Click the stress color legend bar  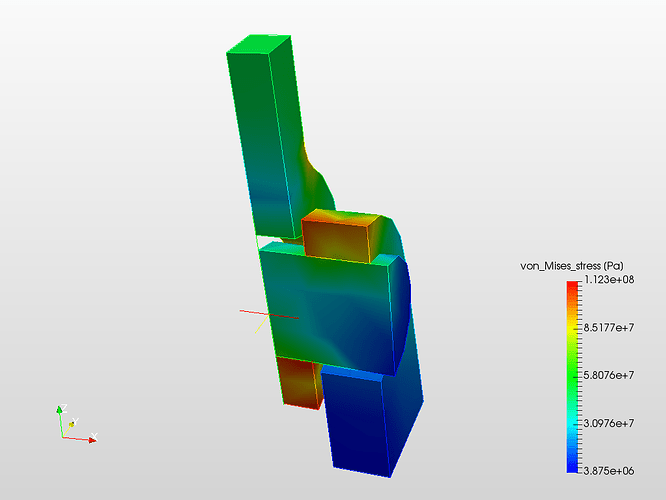[573, 377]
